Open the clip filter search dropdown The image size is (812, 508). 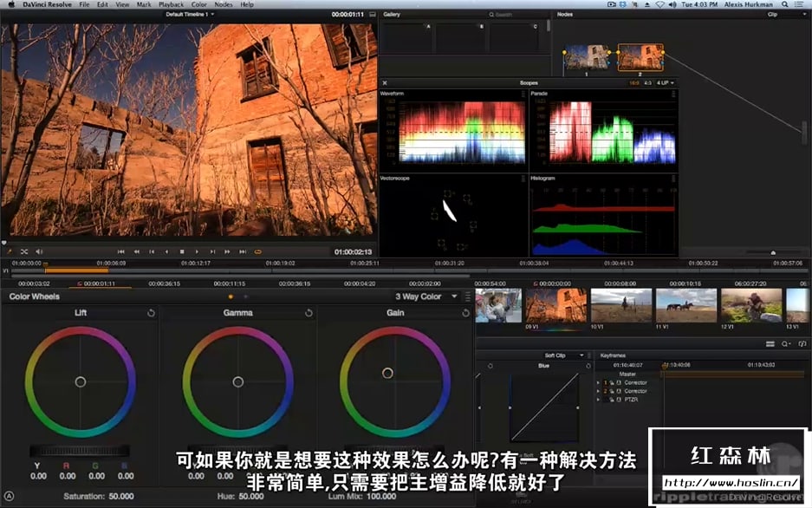(x=786, y=344)
